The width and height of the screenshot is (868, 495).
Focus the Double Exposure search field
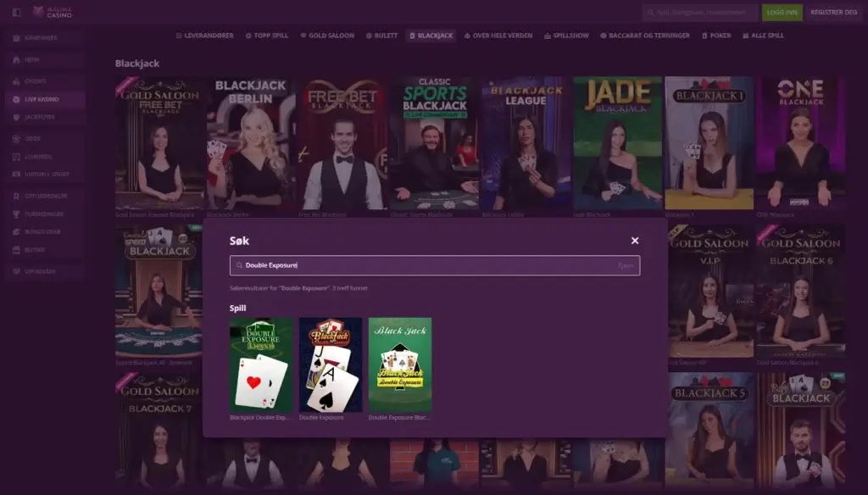435,266
